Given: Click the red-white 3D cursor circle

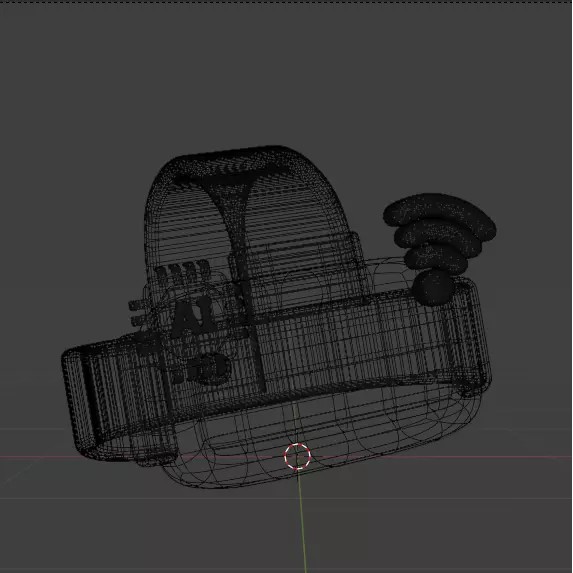Looking at the screenshot, I should (x=297, y=456).
